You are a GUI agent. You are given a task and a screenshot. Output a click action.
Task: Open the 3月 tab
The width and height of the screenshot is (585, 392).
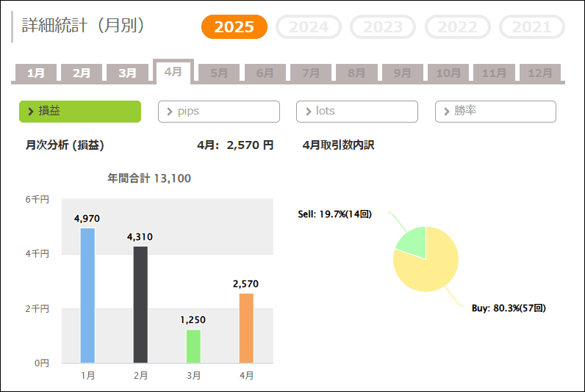pyautogui.click(x=127, y=73)
